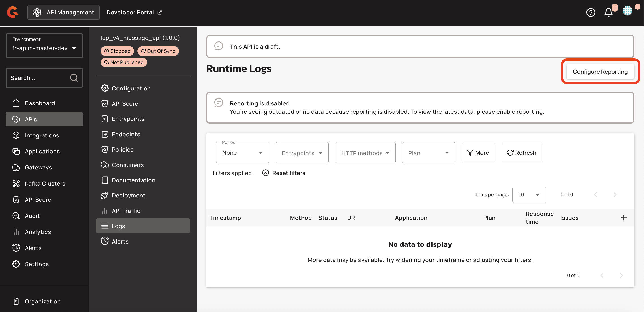The width and height of the screenshot is (644, 312).
Task: Expand the Environment dropdown
Action: point(44,46)
